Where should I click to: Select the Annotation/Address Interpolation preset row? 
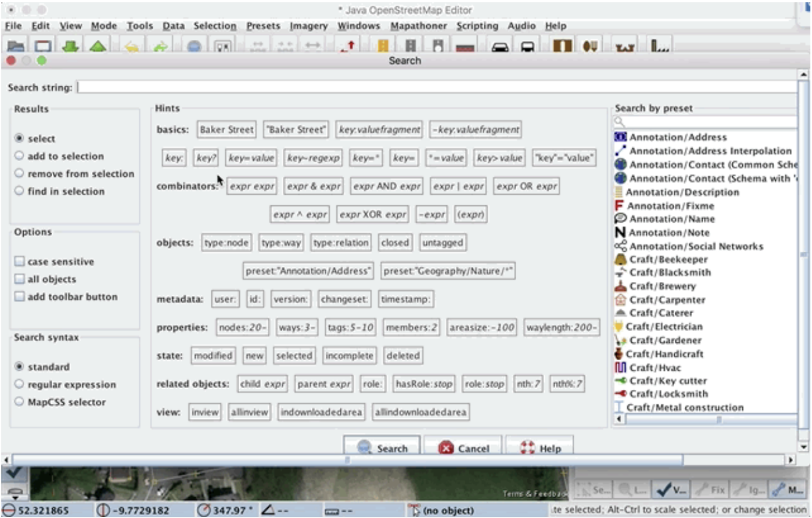(x=705, y=151)
